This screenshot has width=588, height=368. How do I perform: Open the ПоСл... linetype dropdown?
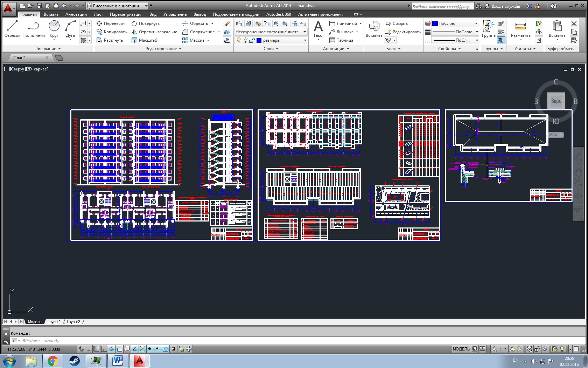(x=455, y=40)
